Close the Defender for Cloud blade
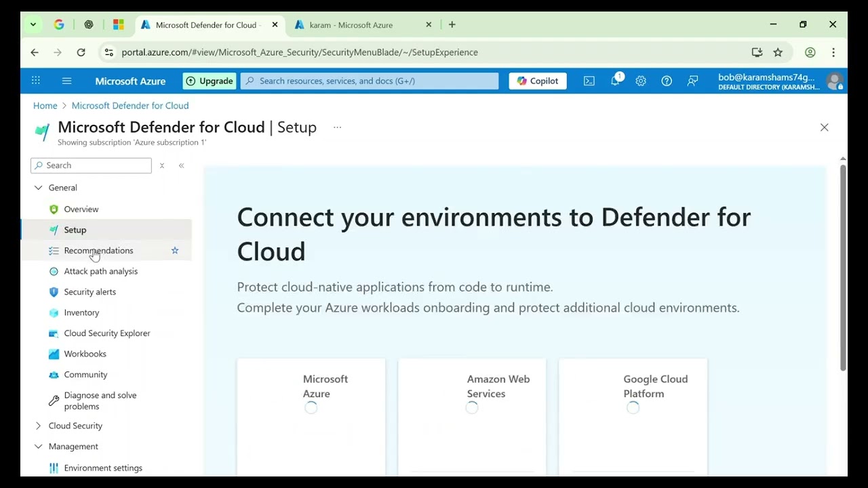The width and height of the screenshot is (868, 488). click(824, 127)
